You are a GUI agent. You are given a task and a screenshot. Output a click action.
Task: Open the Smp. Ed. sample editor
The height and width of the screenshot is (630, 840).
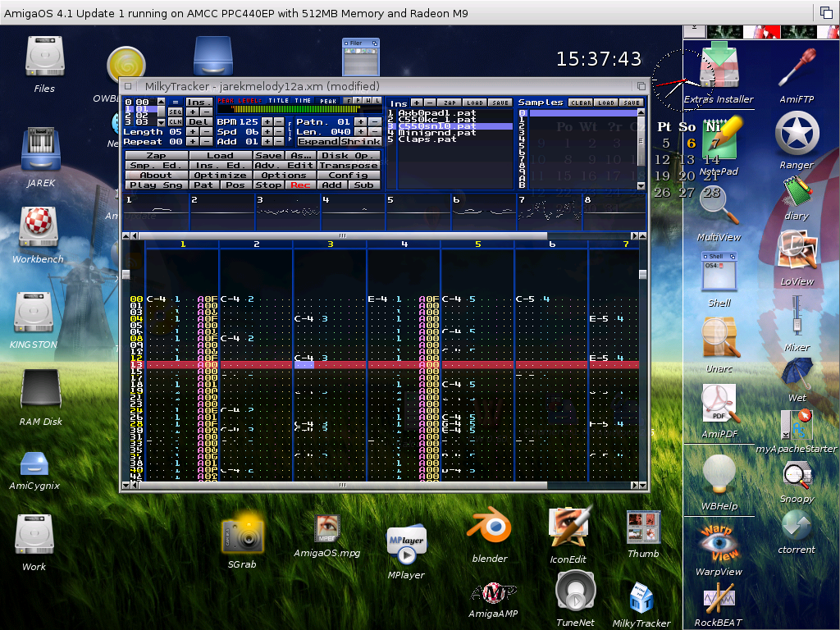[157, 165]
